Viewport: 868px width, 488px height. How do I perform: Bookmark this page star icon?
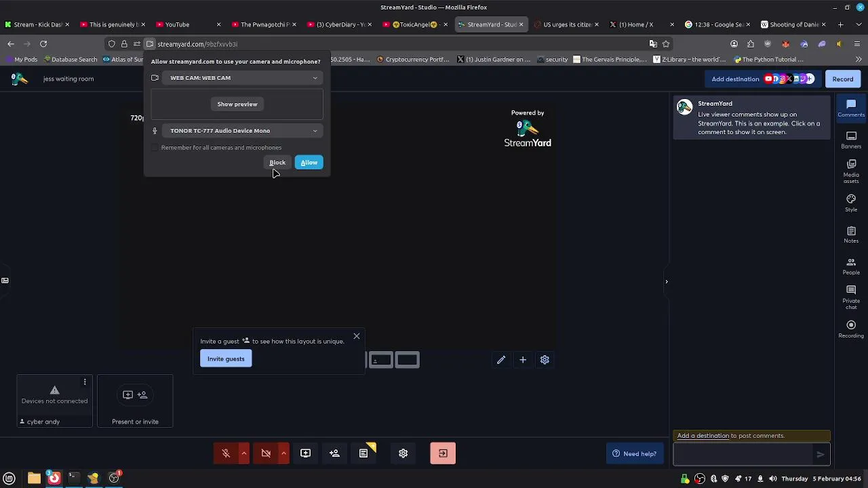tap(666, 44)
